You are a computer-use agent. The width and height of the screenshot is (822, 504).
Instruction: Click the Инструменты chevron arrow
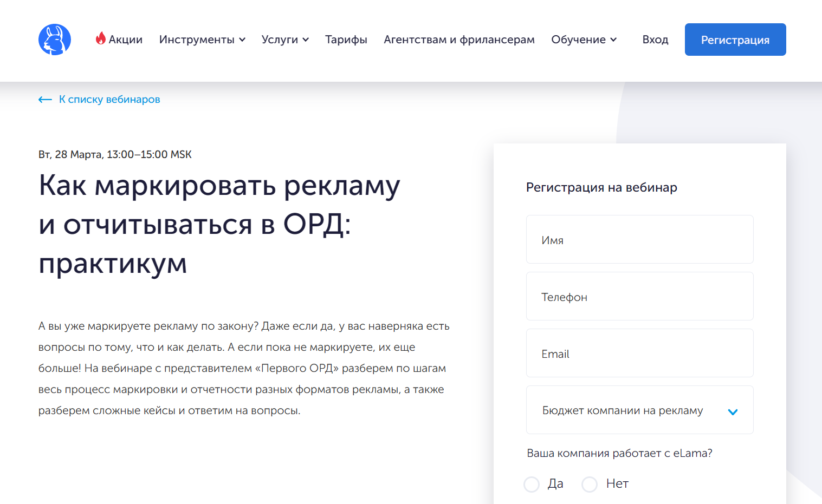(242, 40)
